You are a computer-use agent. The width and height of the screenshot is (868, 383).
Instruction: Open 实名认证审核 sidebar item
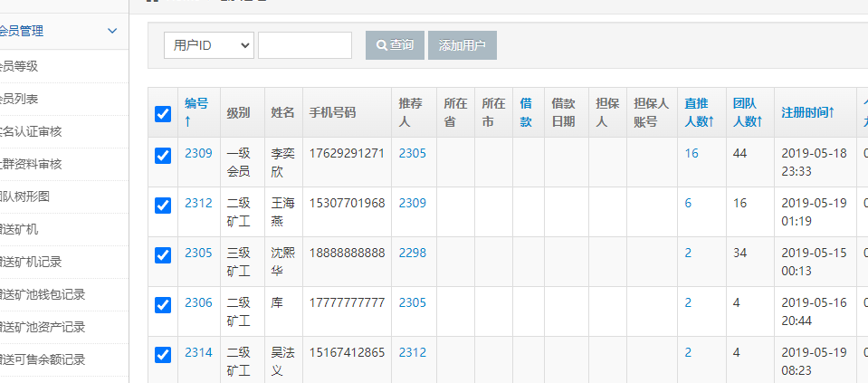(x=31, y=131)
